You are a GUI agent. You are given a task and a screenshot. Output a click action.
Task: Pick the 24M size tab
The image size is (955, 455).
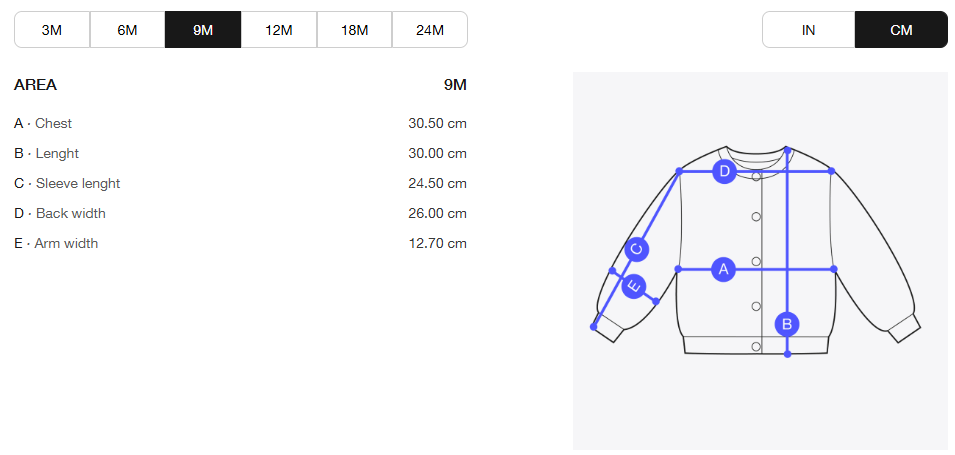click(430, 30)
